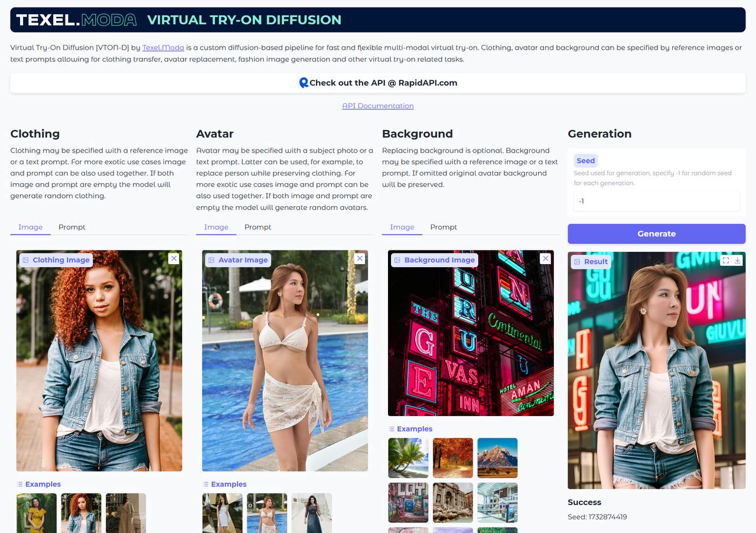Open Background section's Prompt tab
Viewport: 756px width, 533px height.
444,227
